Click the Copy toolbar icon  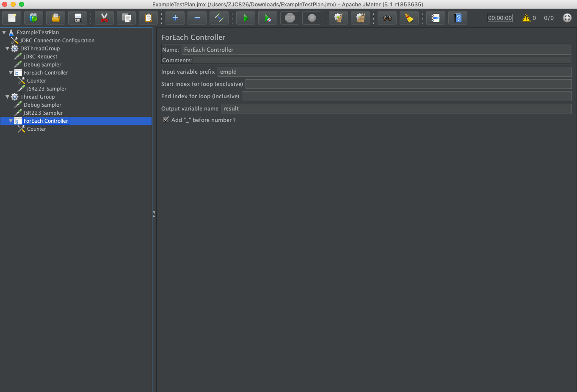click(126, 18)
